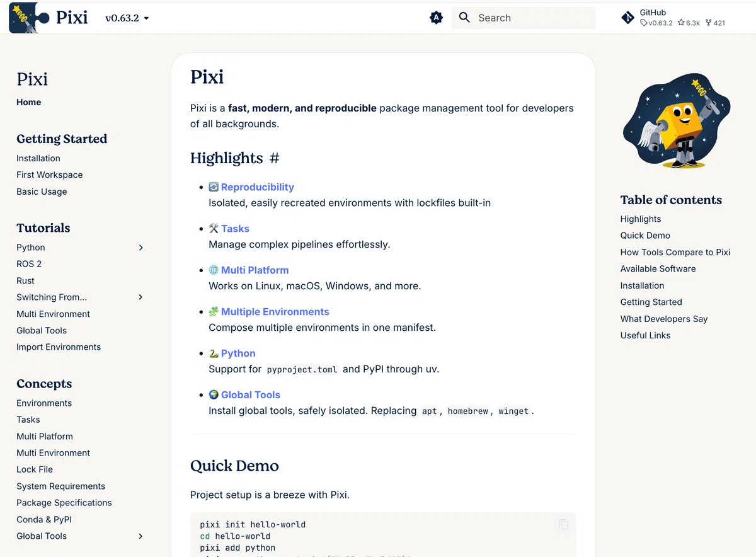Open Multi Environment tutorial
Screen dimensions: 756x557
coord(54,314)
